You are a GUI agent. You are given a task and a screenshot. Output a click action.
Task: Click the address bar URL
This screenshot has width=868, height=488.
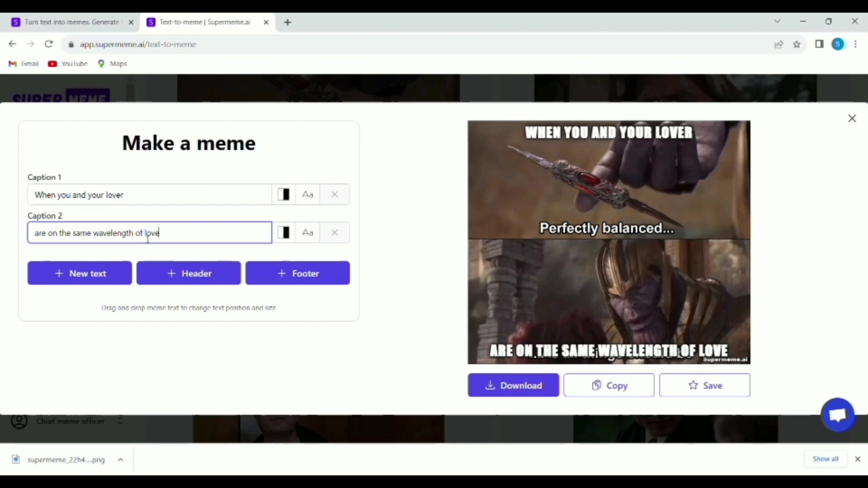[138, 44]
